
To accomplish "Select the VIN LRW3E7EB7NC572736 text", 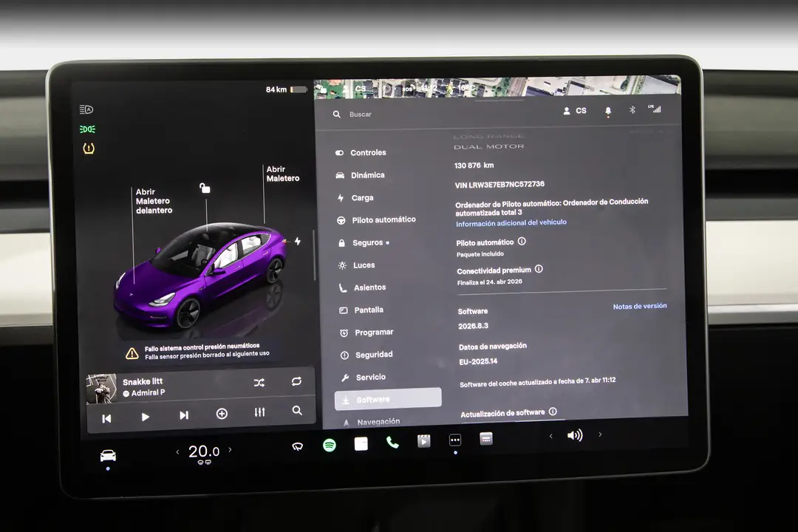I will coord(499,184).
